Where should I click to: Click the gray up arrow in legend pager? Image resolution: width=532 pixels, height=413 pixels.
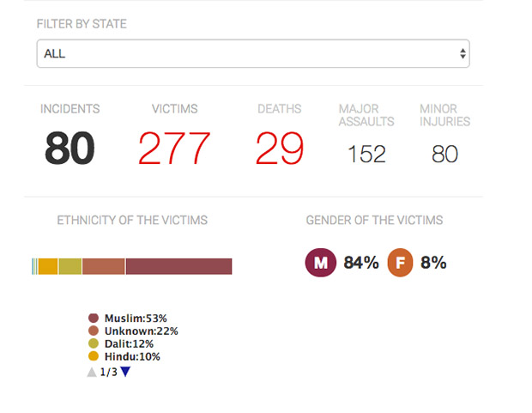click(x=92, y=372)
